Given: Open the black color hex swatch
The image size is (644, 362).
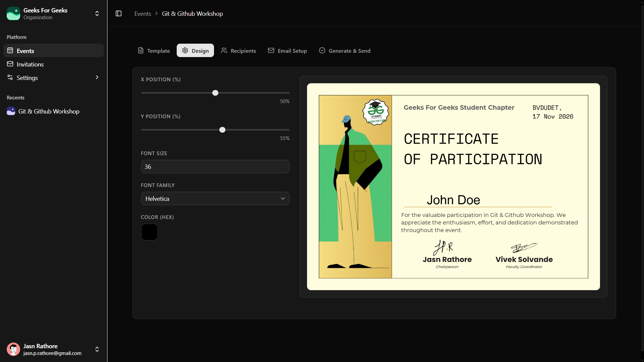Looking at the screenshot, I should coord(149,232).
